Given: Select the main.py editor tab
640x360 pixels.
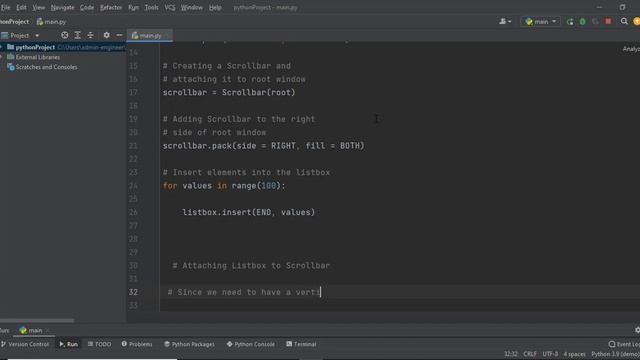Looking at the screenshot, I should click(150, 36).
